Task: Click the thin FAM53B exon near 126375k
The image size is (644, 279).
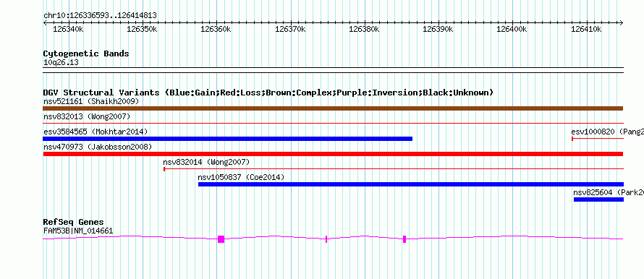Action: (326, 239)
